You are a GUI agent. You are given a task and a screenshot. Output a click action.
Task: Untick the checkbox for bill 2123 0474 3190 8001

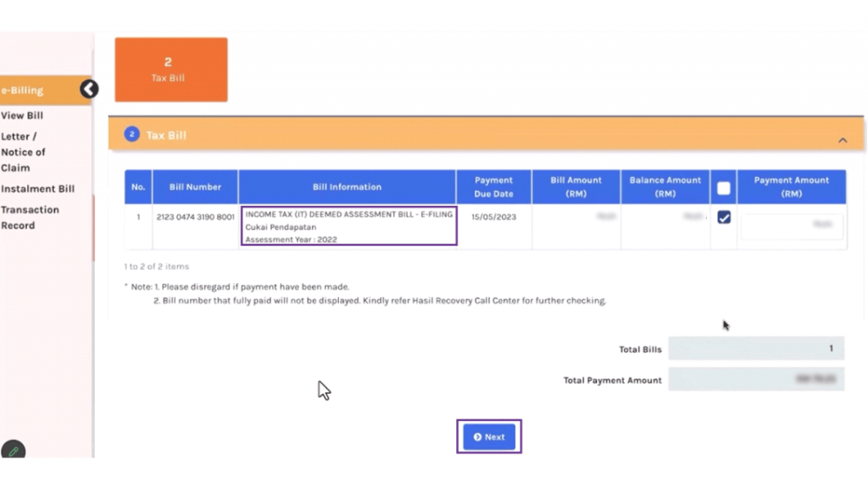pyautogui.click(x=724, y=218)
